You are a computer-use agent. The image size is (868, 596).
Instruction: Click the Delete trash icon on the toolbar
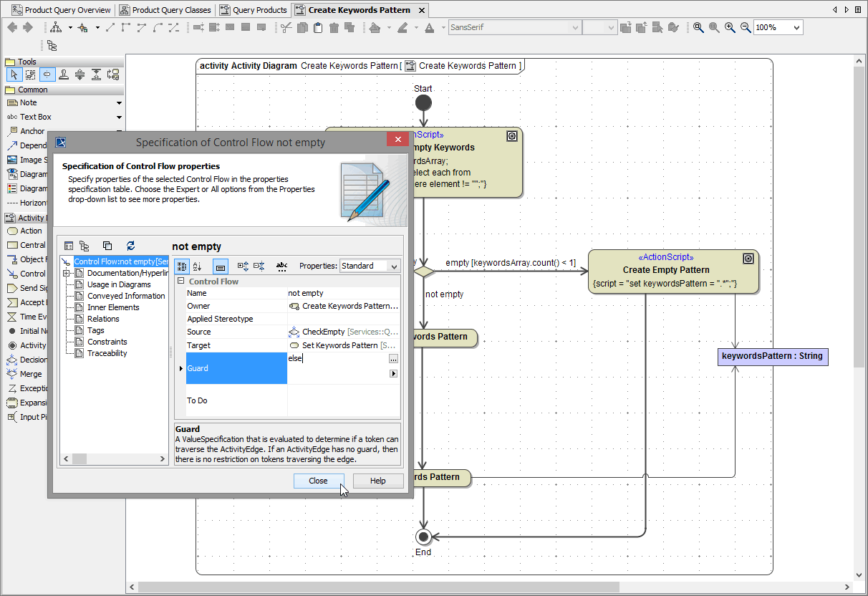coord(334,27)
